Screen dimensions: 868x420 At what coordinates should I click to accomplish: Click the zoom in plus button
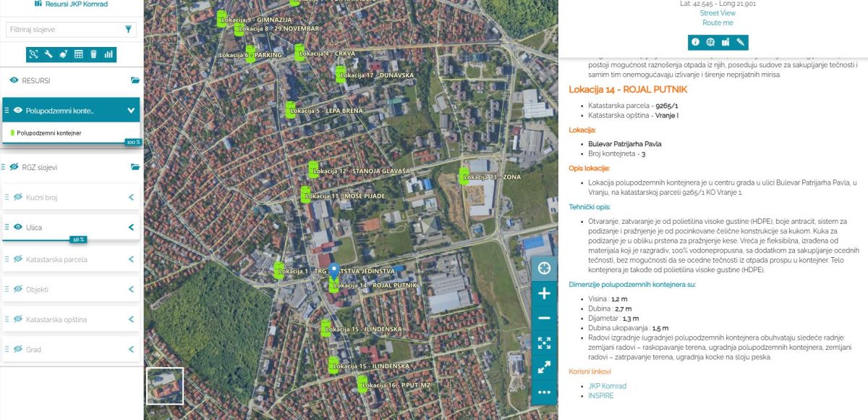click(x=544, y=293)
